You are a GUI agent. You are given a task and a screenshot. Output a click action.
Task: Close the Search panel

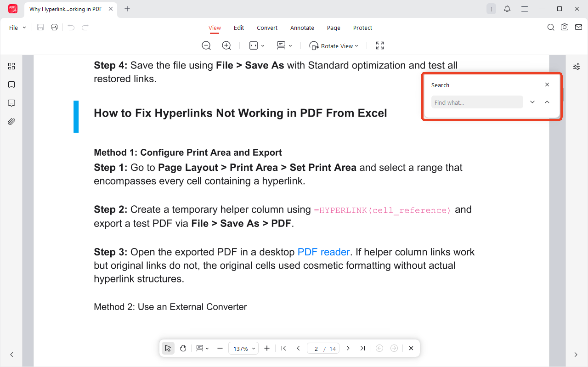(x=547, y=85)
